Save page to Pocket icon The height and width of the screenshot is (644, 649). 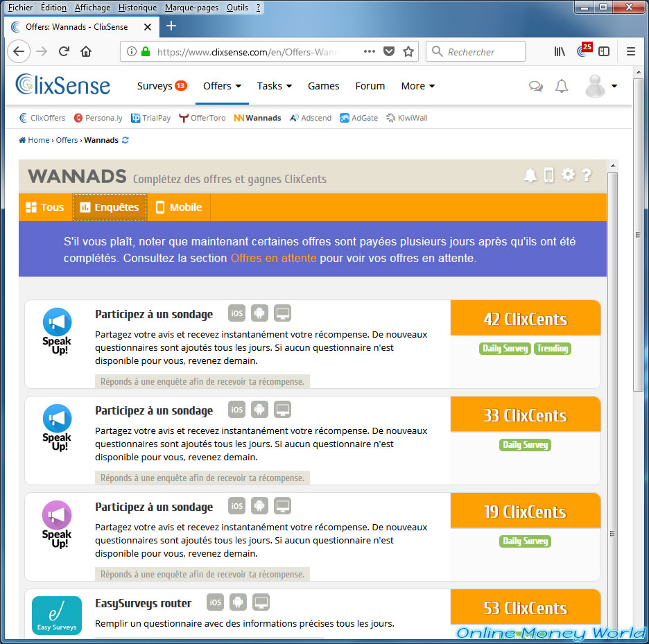coord(389,51)
